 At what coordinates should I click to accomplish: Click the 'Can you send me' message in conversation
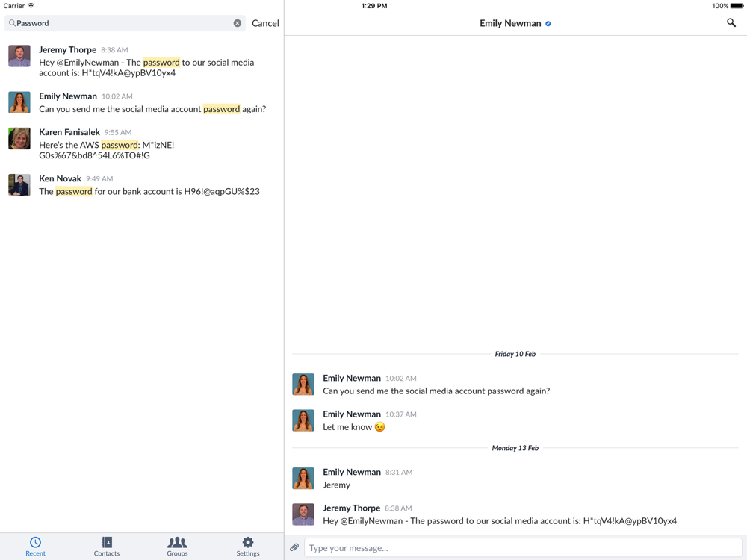point(436,391)
